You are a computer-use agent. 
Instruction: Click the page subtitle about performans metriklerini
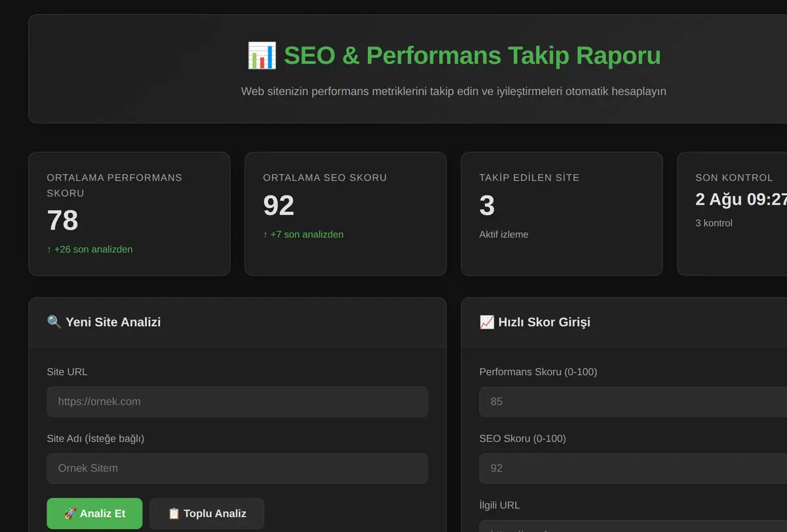453,91
